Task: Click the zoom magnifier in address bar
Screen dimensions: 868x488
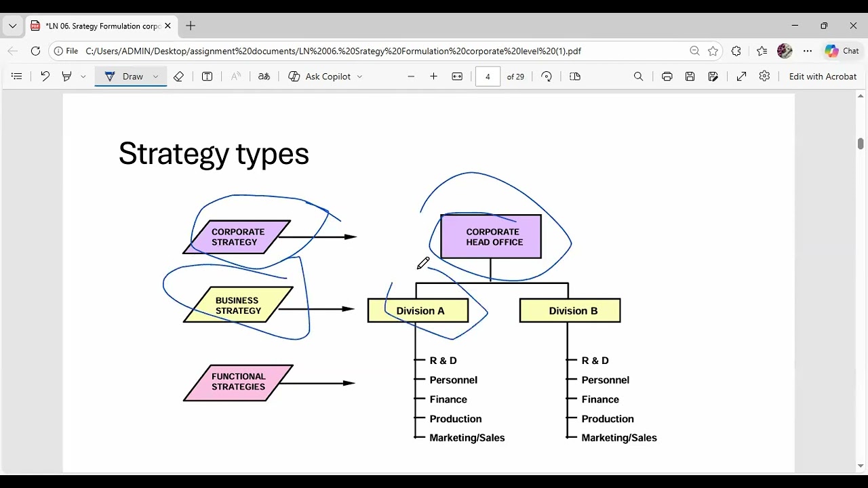Action: 694,51
